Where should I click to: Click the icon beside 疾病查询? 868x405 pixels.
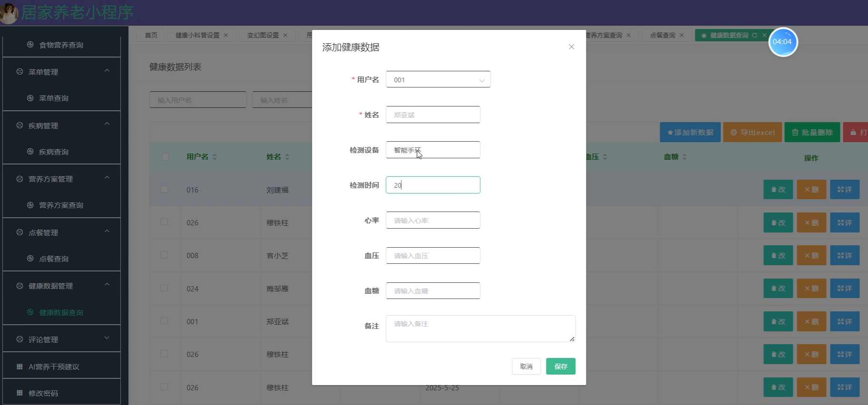pos(30,152)
